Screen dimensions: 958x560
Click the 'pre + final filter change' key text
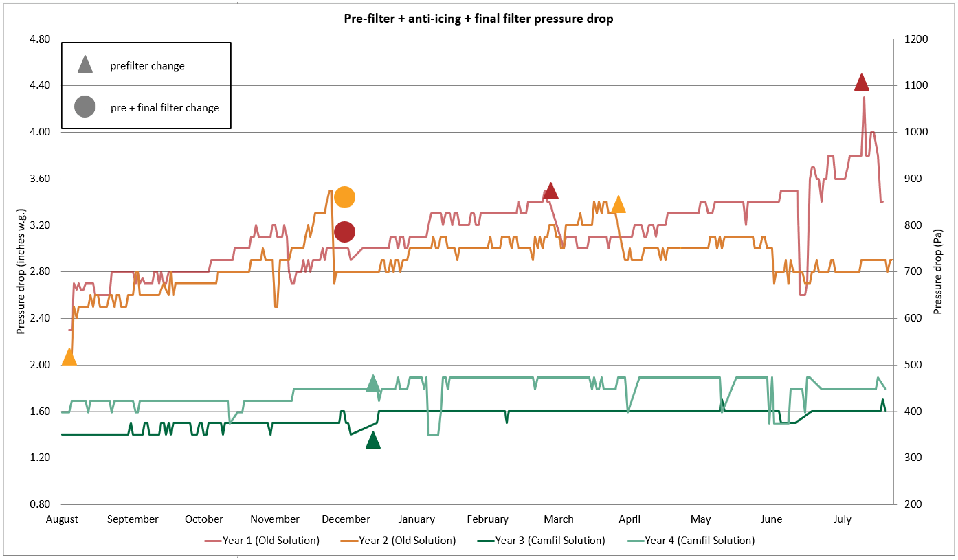[165, 108]
